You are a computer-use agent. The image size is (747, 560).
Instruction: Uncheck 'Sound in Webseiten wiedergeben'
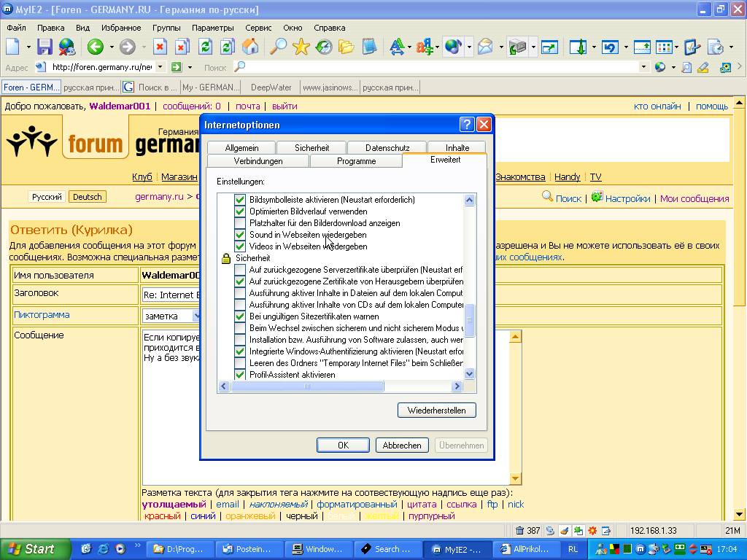click(x=240, y=235)
